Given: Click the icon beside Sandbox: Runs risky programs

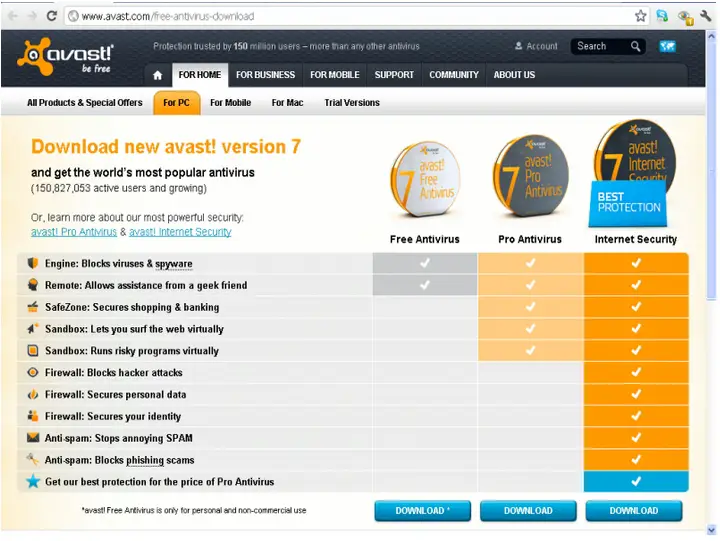Looking at the screenshot, I should coord(33,350).
